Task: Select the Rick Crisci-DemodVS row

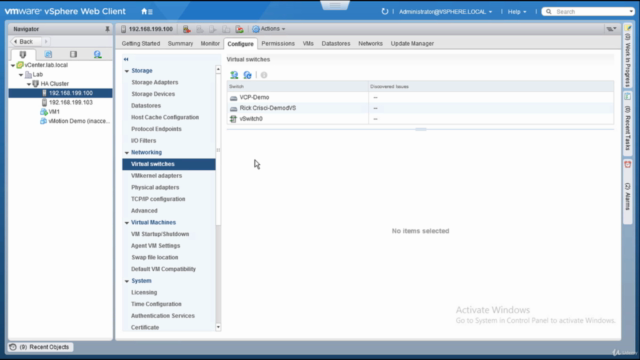Action: coord(420,108)
